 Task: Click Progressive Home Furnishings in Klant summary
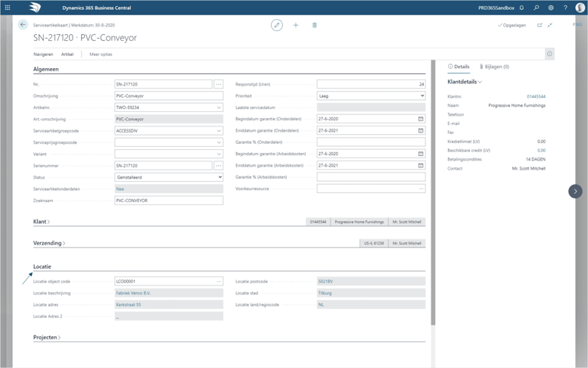(359, 222)
